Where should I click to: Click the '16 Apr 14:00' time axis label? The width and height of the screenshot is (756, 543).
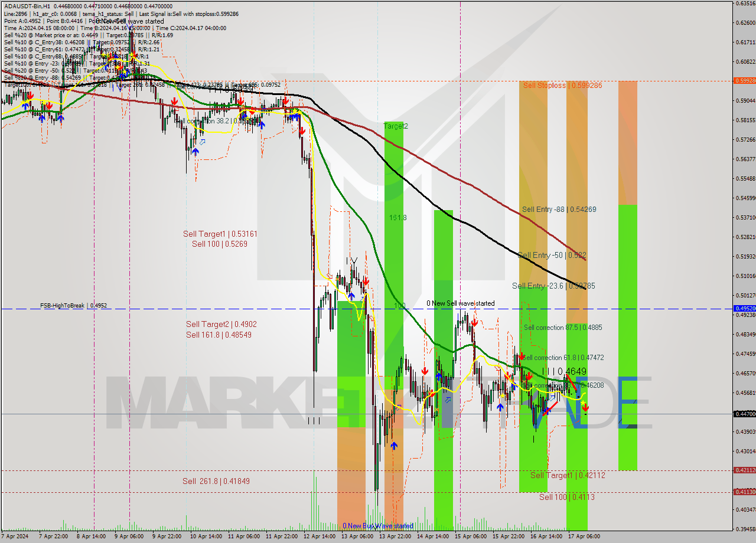(x=546, y=537)
